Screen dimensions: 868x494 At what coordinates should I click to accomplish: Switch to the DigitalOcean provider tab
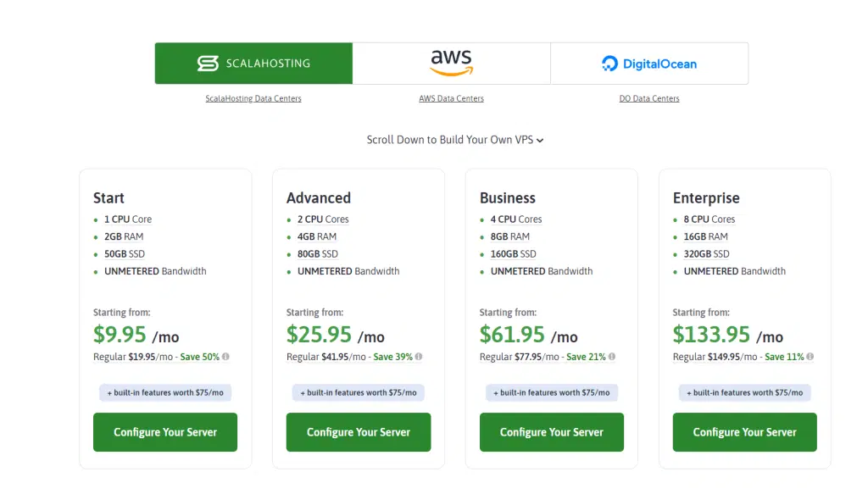(x=649, y=63)
